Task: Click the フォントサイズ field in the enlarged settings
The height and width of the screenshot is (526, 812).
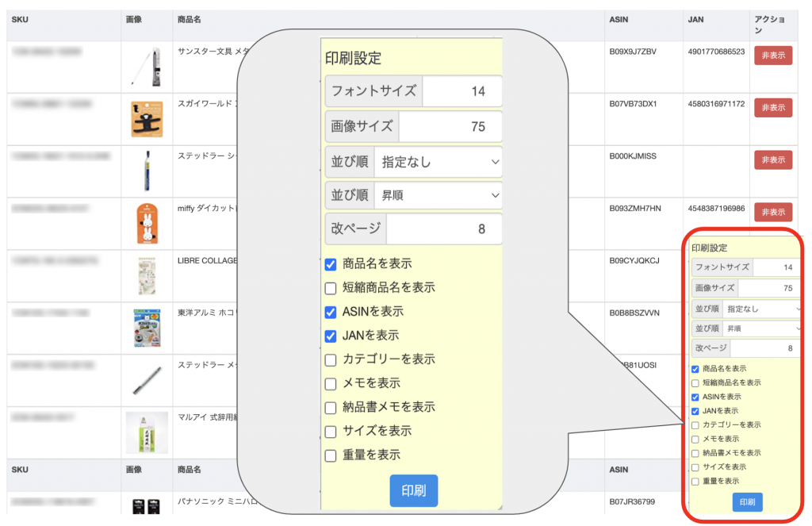Action: 462,91
